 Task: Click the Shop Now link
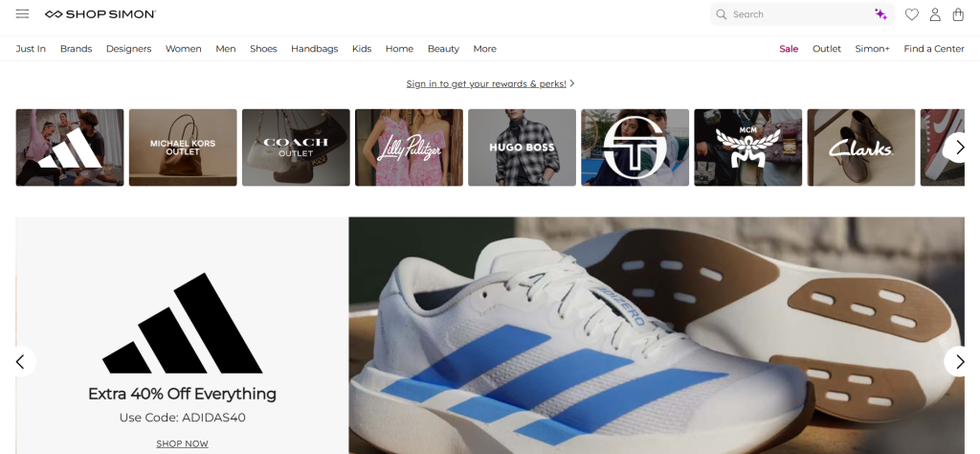tap(182, 443)
